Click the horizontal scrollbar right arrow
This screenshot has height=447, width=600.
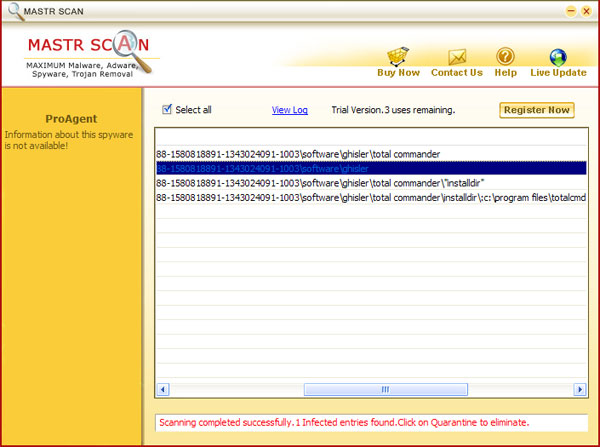click(x=580, y=390)
